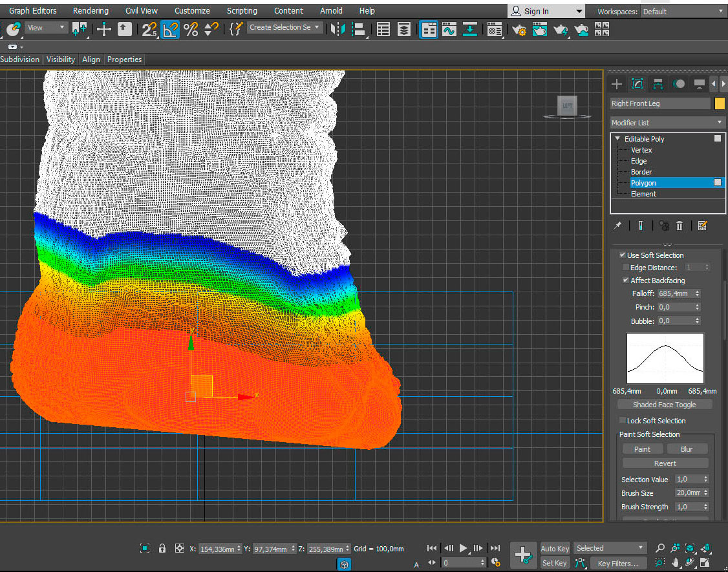
Task: Open the Arnold menu
Action: [x=332, y=11]
